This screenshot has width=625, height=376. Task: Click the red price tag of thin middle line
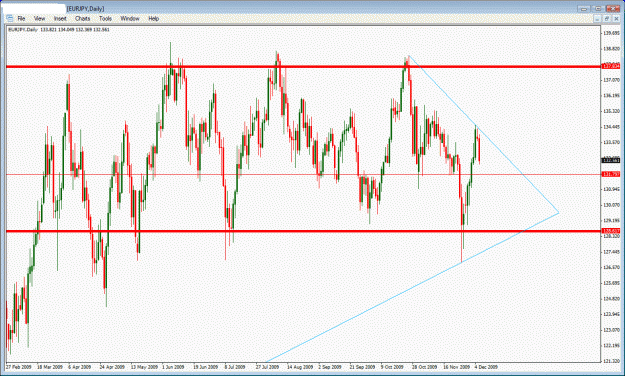(x=611, y=174)
